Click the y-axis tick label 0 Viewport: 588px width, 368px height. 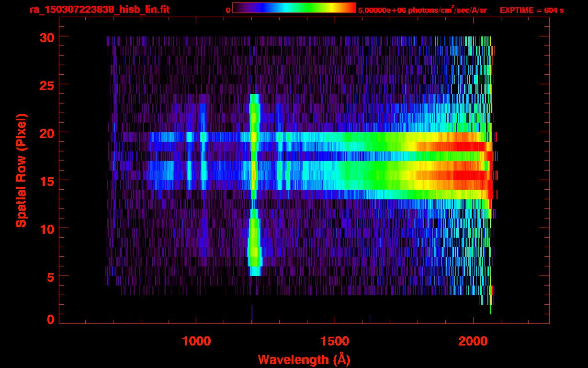[x=49, y=319]
